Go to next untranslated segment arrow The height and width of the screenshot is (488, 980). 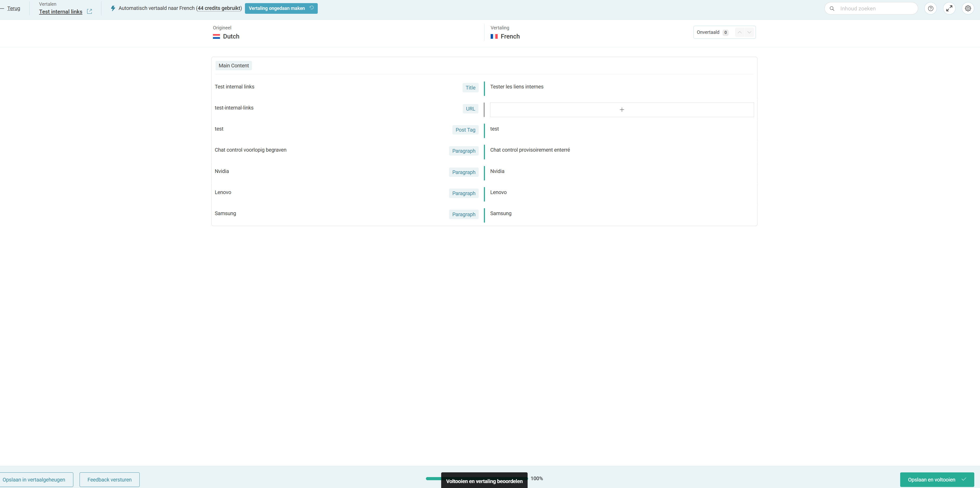749,32
